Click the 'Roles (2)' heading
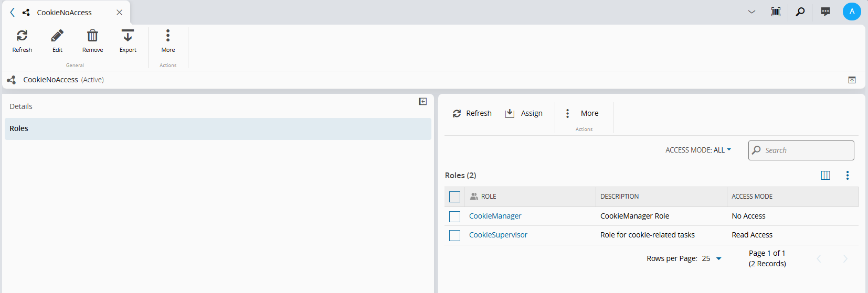 pos(460,176)
